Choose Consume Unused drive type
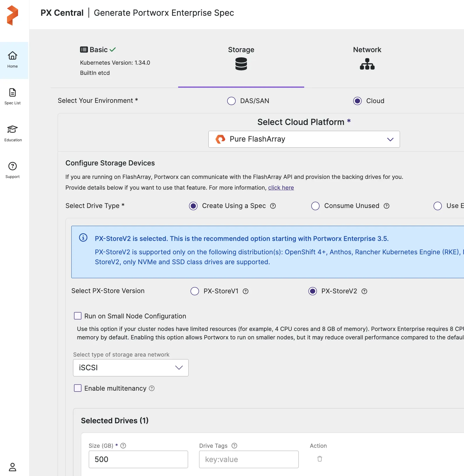 315,206
